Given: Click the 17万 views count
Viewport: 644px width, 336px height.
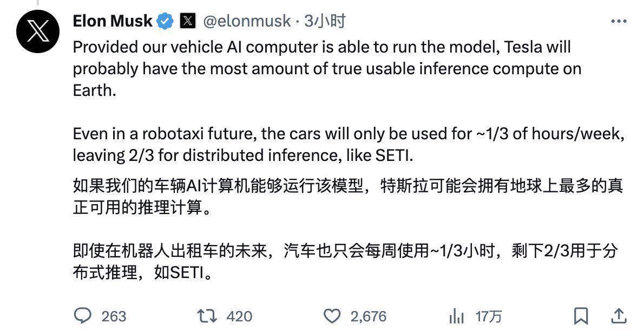Looking at the screenshot, I should [x=488, y=316].
